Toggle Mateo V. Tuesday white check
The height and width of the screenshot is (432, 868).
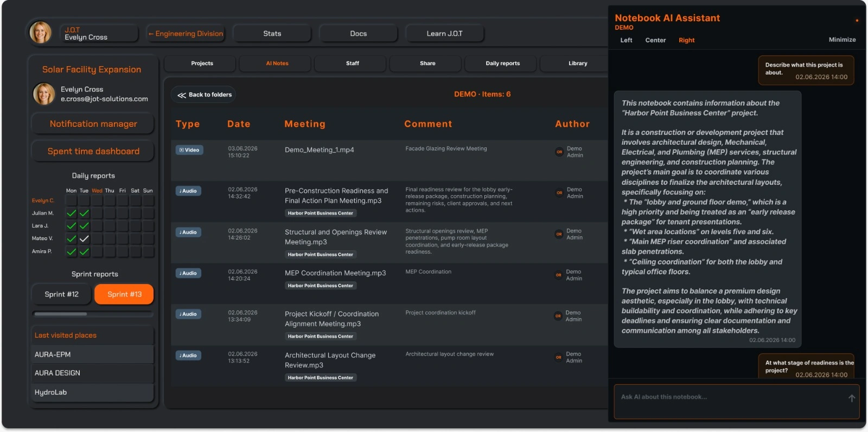point(84,238)
